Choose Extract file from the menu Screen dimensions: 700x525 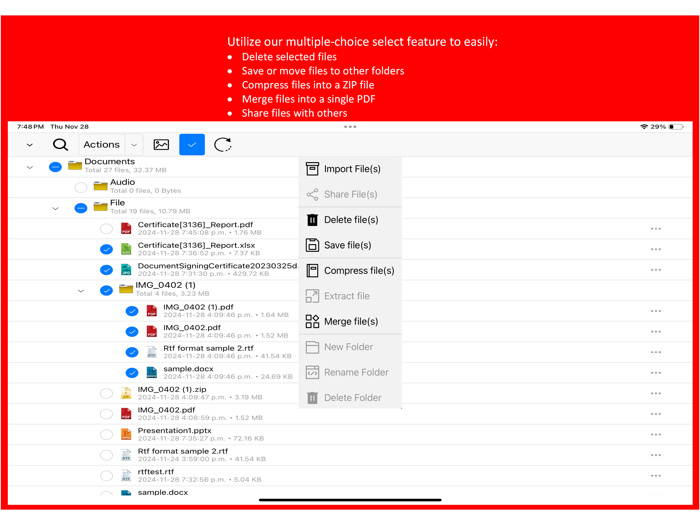pyautogui.click(x=350, y=296)
